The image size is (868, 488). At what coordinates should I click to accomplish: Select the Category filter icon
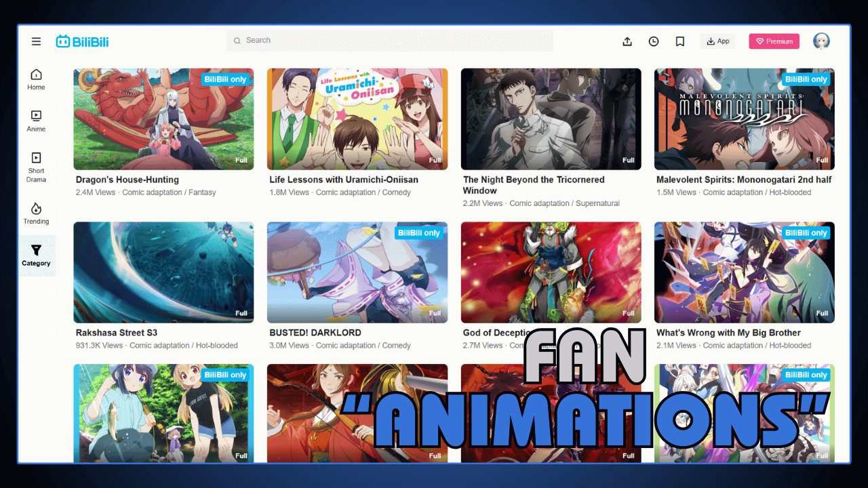point(35,252)
